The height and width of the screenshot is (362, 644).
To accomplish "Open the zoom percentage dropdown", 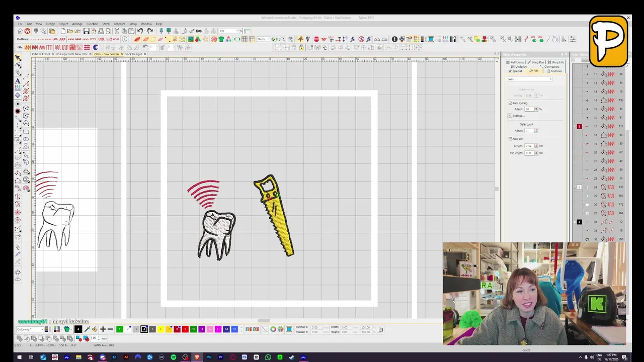I will tap(237, 31).
